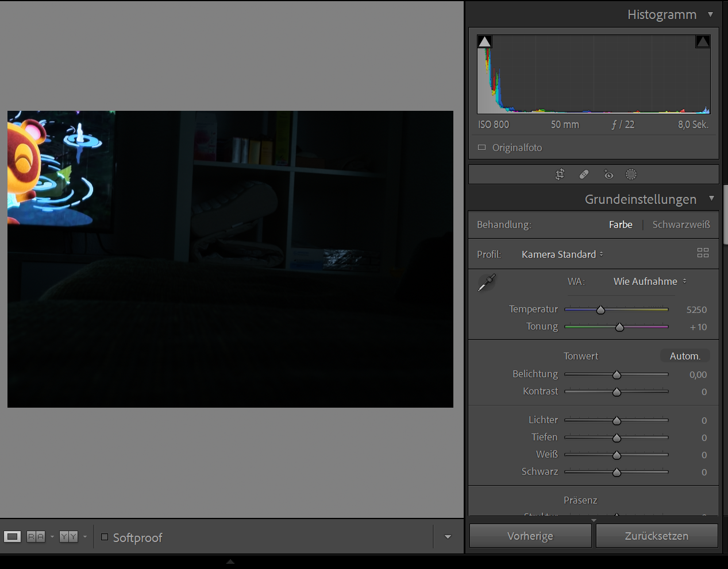Select Farbe treatment
Image resolution: width=728 pixels, height=569 pixels.
point(621,224)
